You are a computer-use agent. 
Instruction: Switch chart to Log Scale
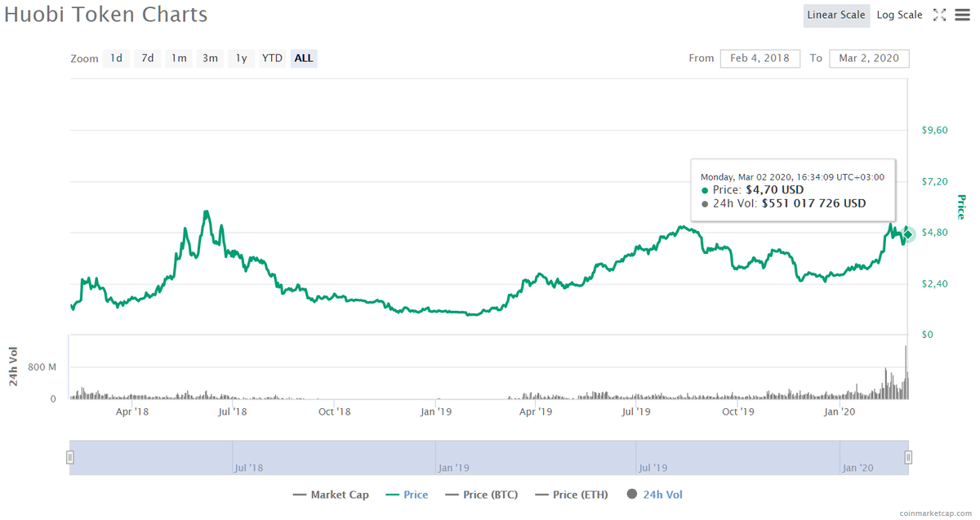point(899,15)
